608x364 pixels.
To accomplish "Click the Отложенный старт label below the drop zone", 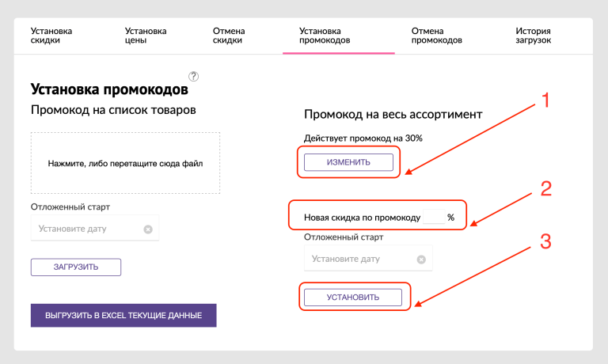I will point(70,207).
